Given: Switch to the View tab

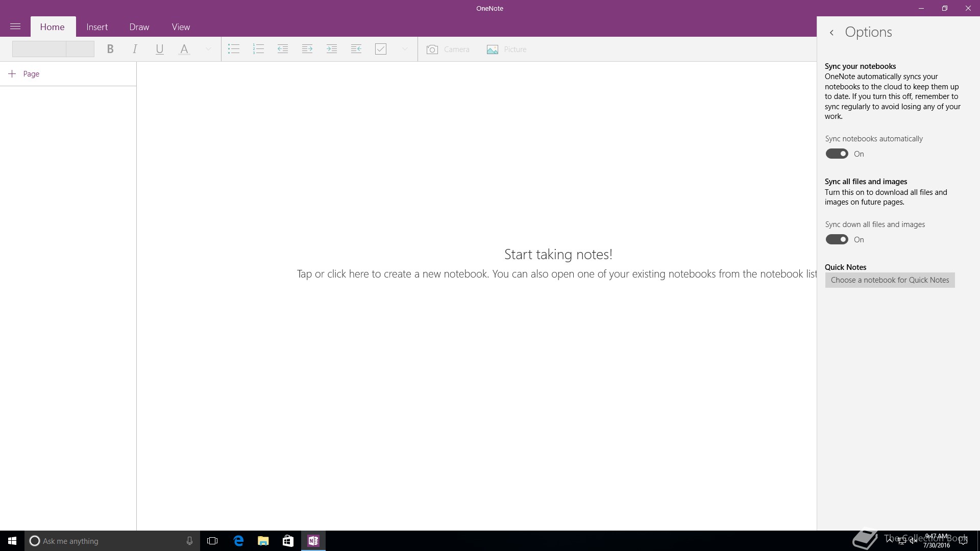Looking at the screenshot, I should coord(181,27).
